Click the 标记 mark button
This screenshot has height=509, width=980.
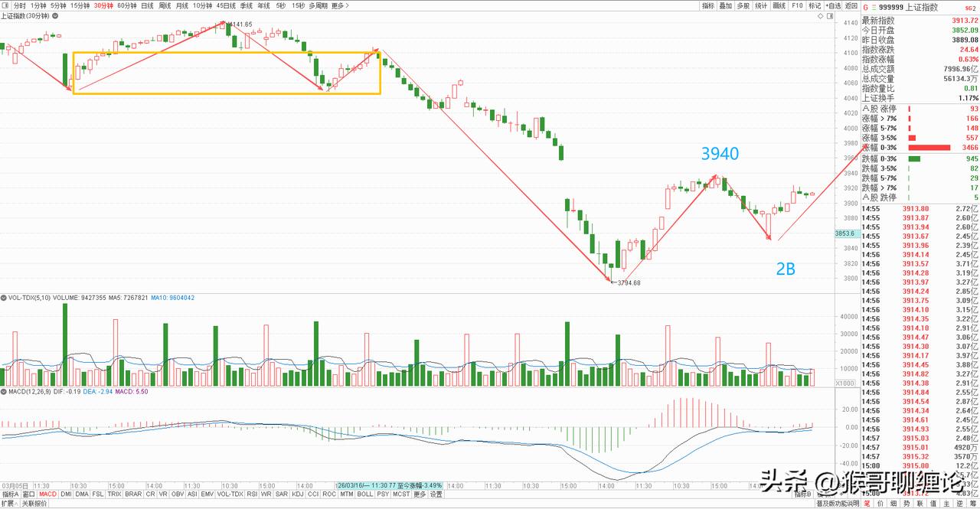coord(815,5)
